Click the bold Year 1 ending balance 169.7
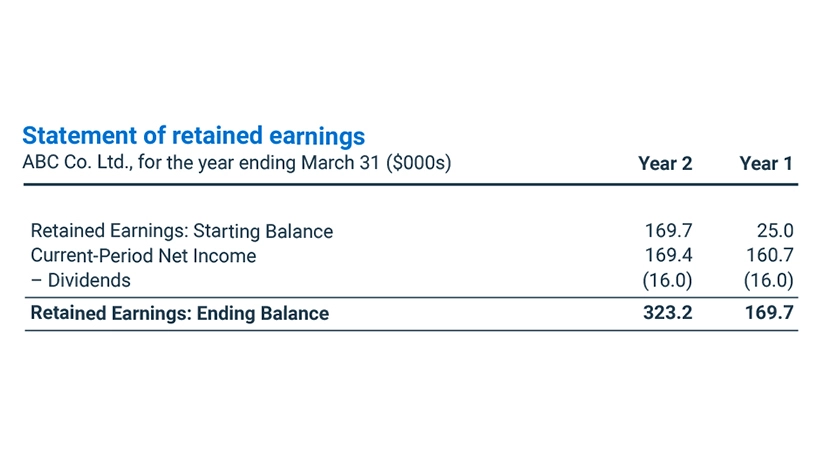 click(x=770, y=313)
